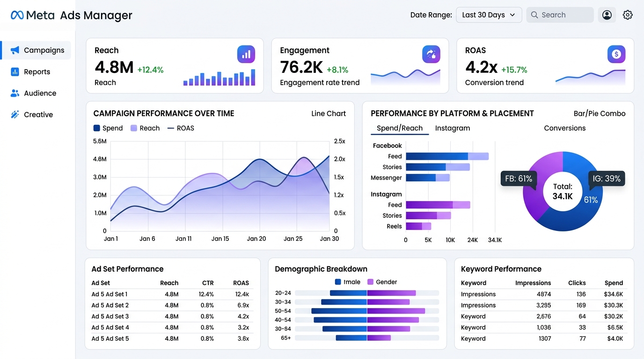This screenshot has width=644, height=359.
Task: Click the 12.4k ROAS value
Action: 242,294
